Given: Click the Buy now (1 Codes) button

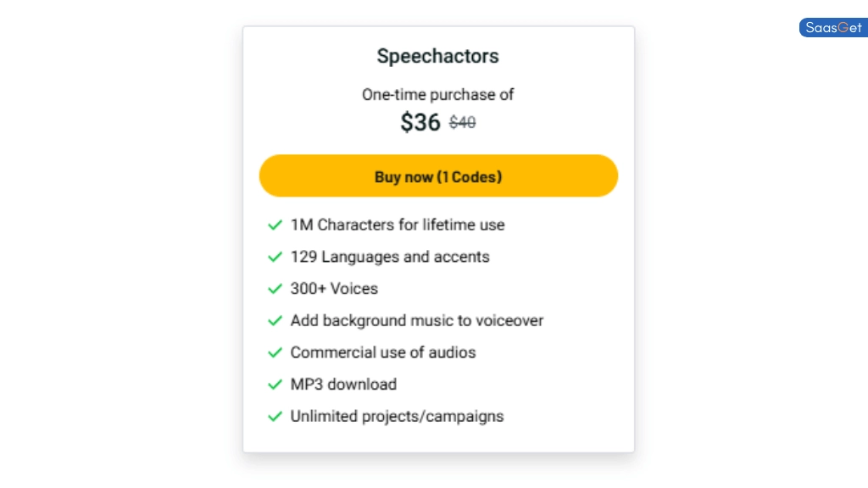Looking at the screenshot, I should point(438,176).
